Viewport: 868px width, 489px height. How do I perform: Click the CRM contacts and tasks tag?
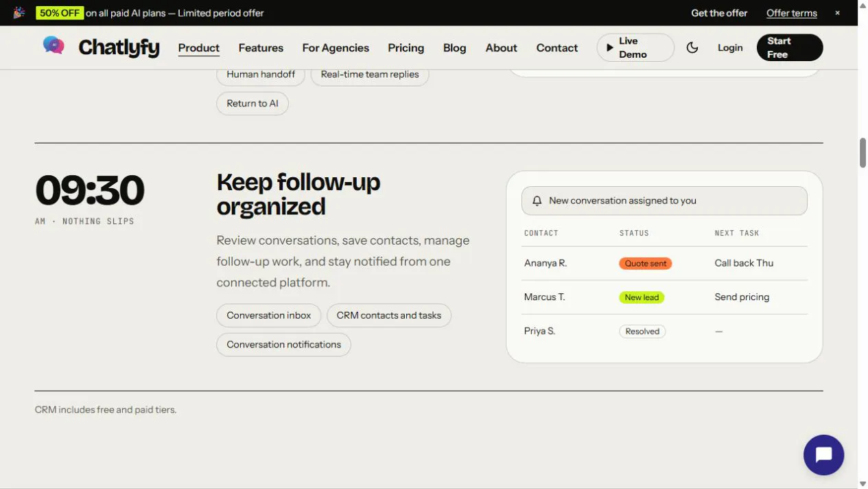click(x=389, y=315)
